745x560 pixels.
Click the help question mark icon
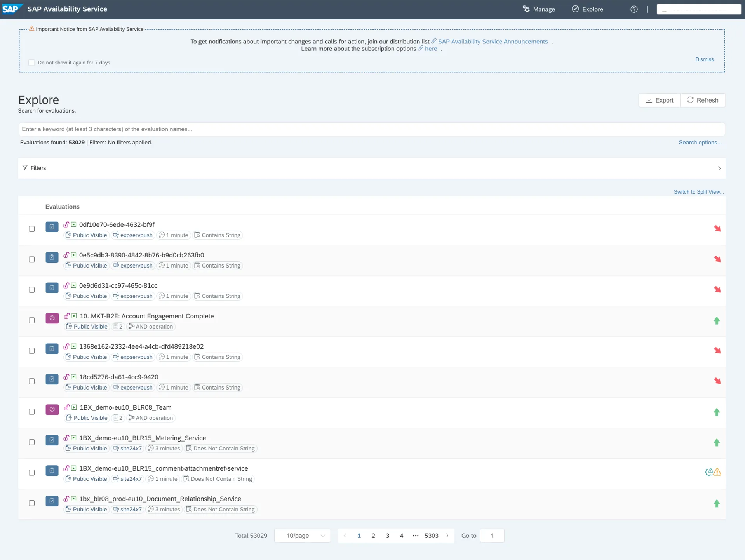pos(634,9)
